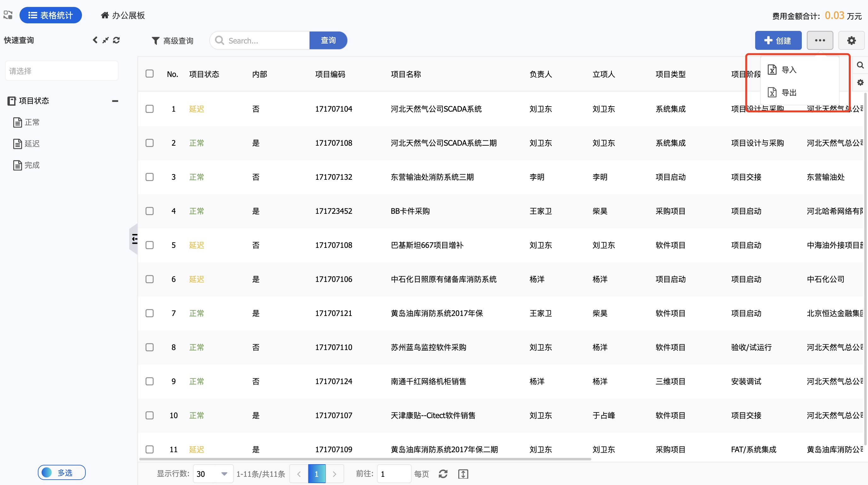
Task: Switch to the 办公展板 tab
Action: [123, 15]
